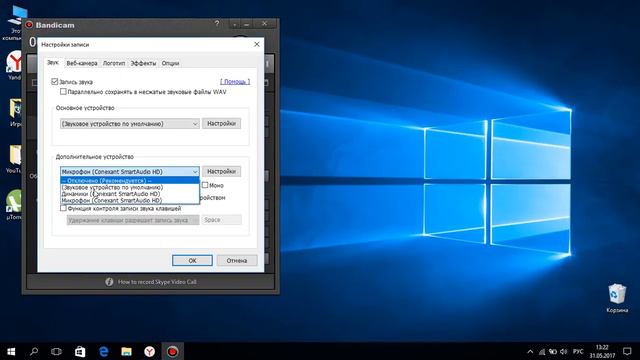
Task: Switch input language РУС indicator
Action: coord(578,351)
